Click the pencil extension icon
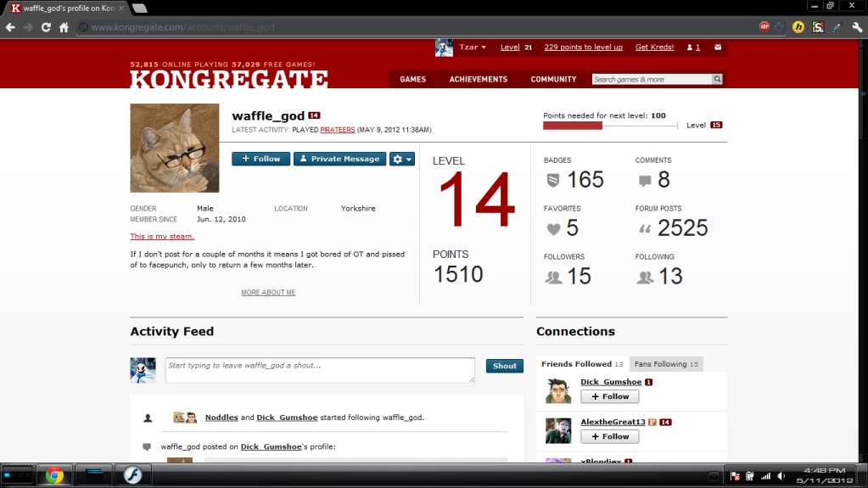Screen dimensions: 868x488 837,27
